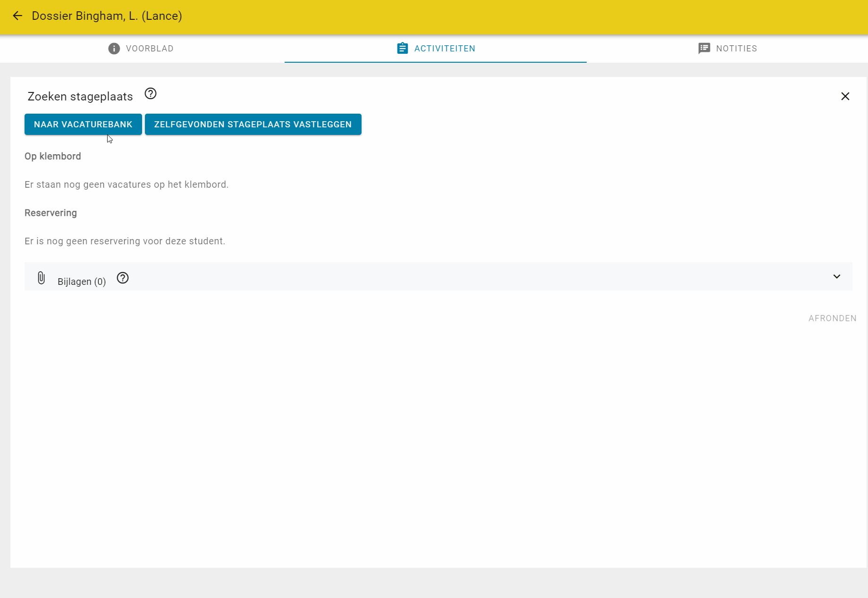Image resolution: width=868 pixels, height=598 pixels.
Task: Click the info icon on the Voorblad tab
Action: (x=114, y=48)
